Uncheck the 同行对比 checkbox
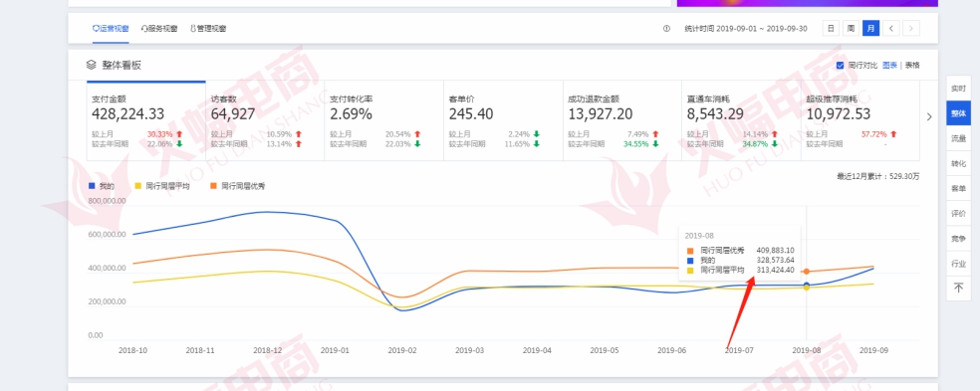This screenshot has width=980, height=391. pyautogui.click(x=840, y=65)
